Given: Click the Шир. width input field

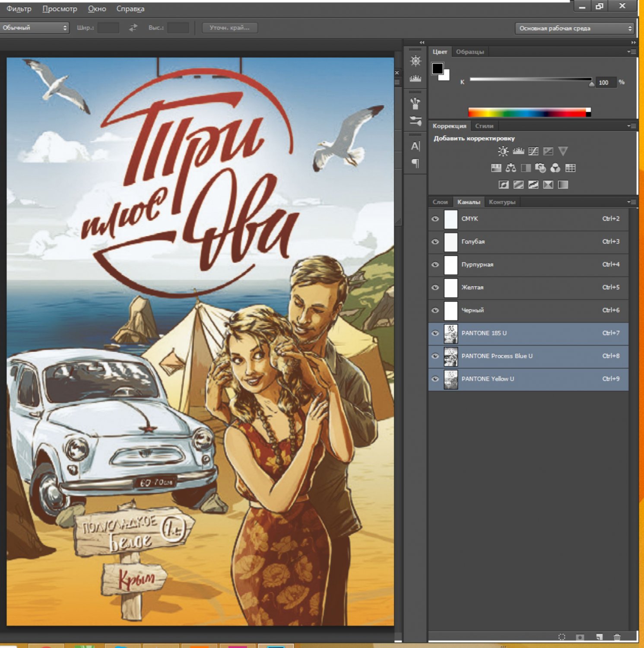Looking at the screenshot, I should (x=108, y=28).
